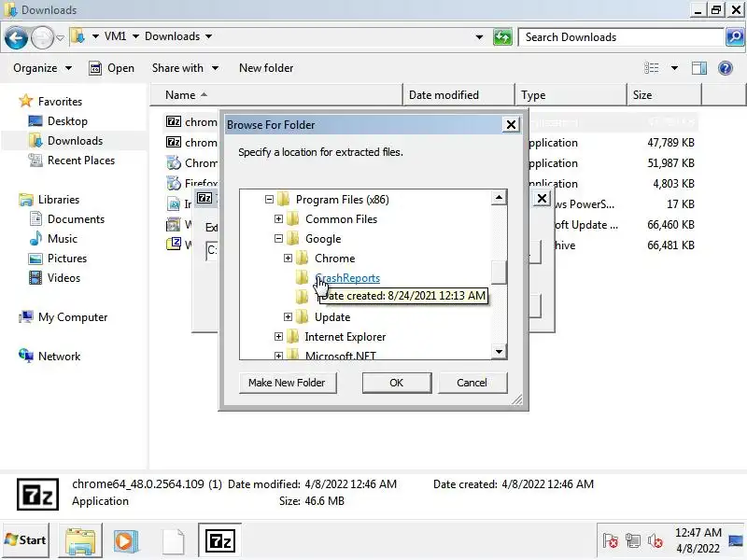Image resolution: width=747 pixels, height=560 pixels.
Task: Sort by the Name column header
Action: pos(276,95)
